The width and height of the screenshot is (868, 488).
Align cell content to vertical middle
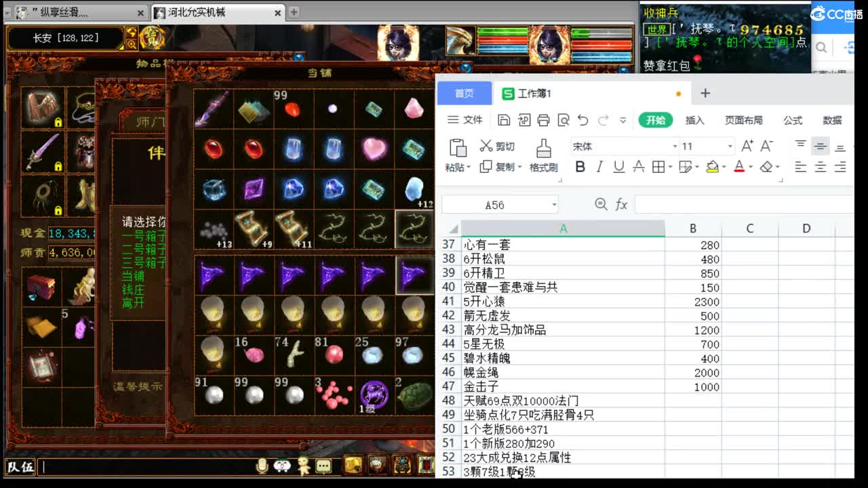pos(821,146)
